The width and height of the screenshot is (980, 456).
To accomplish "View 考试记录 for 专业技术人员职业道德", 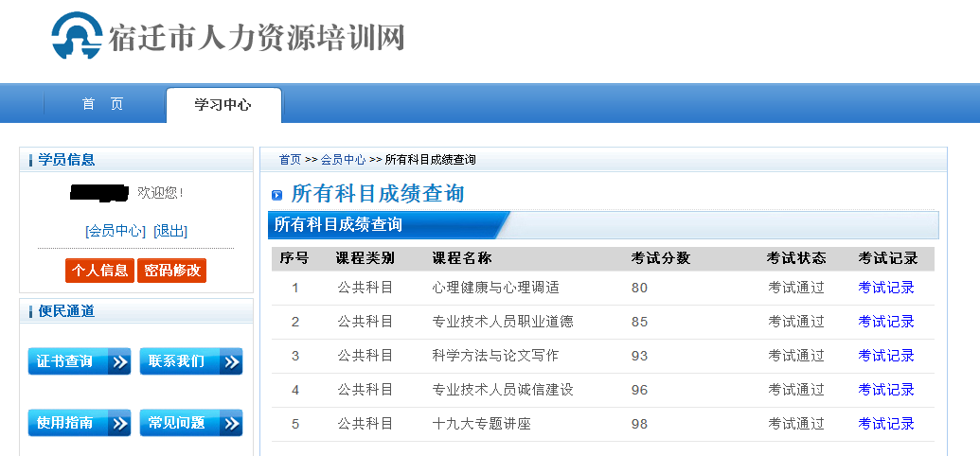I will [x=886, y=322].
